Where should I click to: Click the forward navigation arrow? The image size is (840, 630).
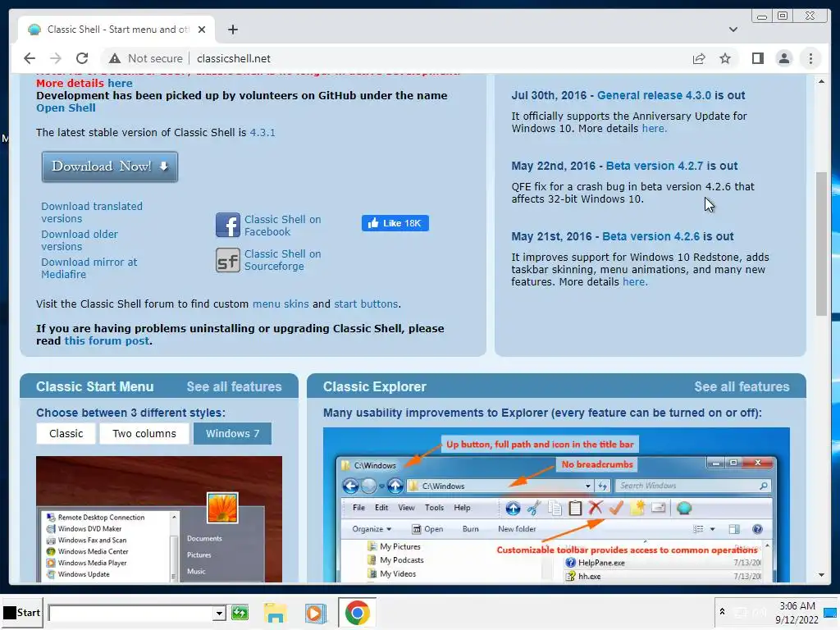pos(56,58)
